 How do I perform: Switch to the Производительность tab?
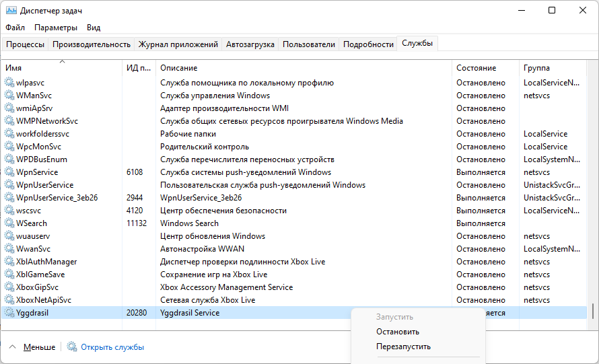[91, 44]
